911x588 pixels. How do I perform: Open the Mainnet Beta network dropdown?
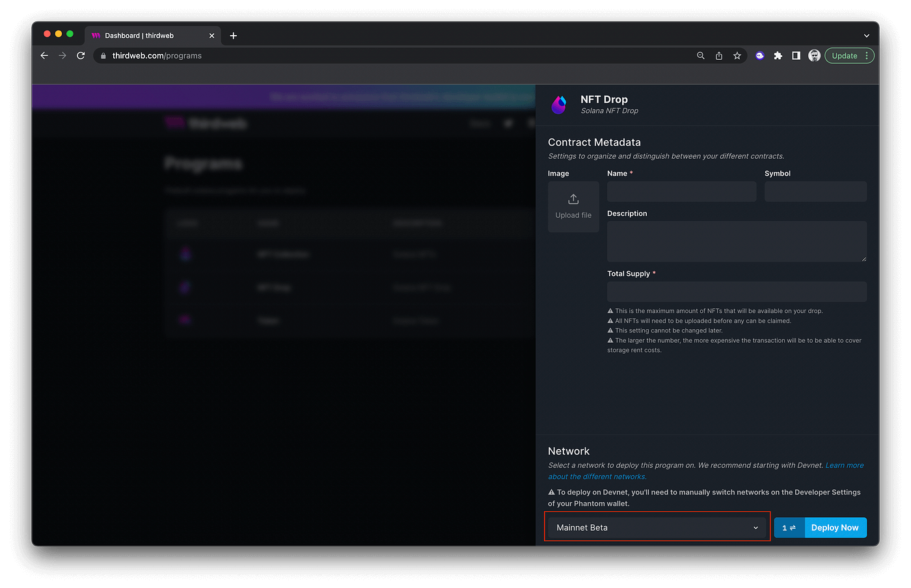click(x=657, y=528)
